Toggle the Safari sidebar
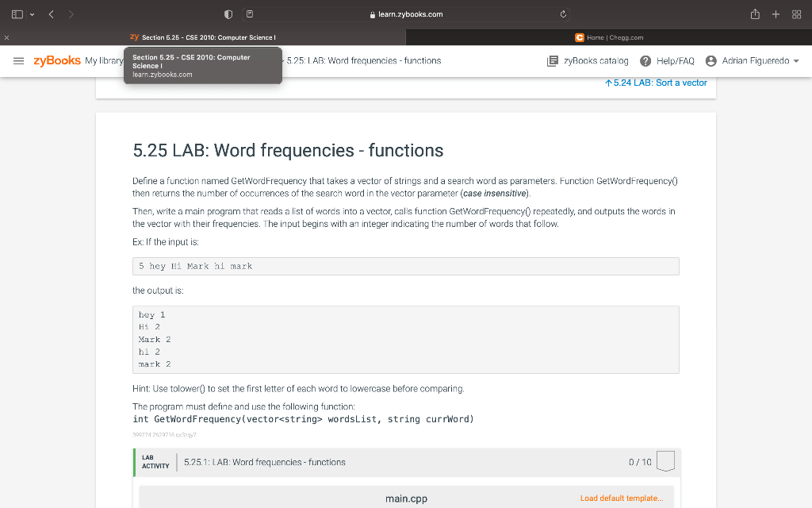Image resolution: width=812 pixels, height=508 pixels. tap(17, 14)
